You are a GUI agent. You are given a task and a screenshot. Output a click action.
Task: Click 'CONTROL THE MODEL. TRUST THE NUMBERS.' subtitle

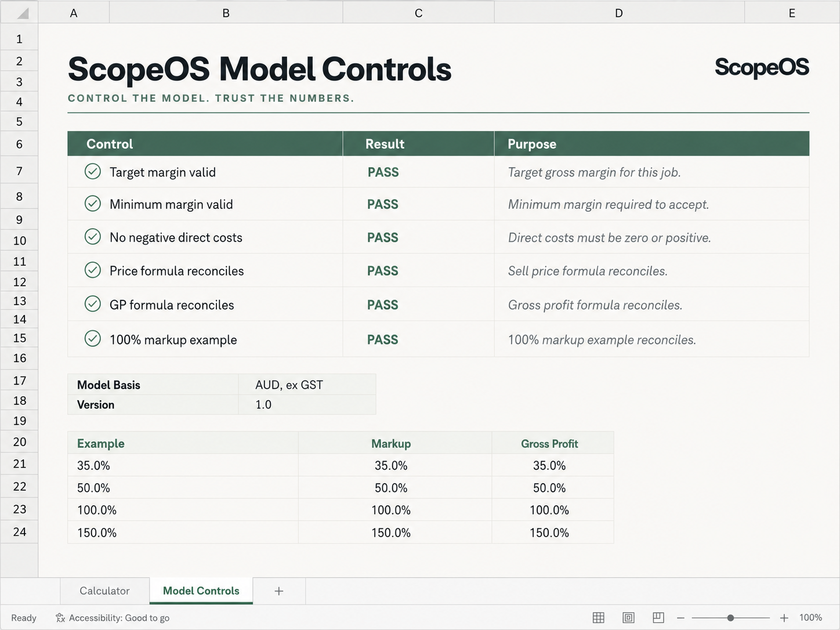click(211, 98)
